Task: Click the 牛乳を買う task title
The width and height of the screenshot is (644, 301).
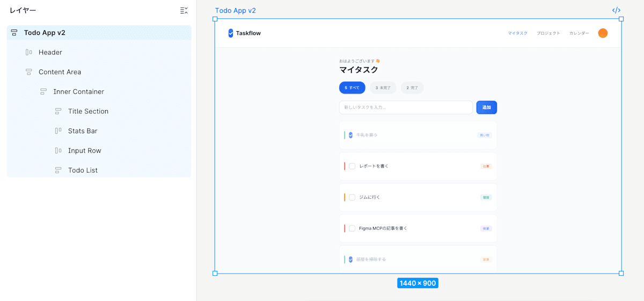Action: (x=367, y=135)
